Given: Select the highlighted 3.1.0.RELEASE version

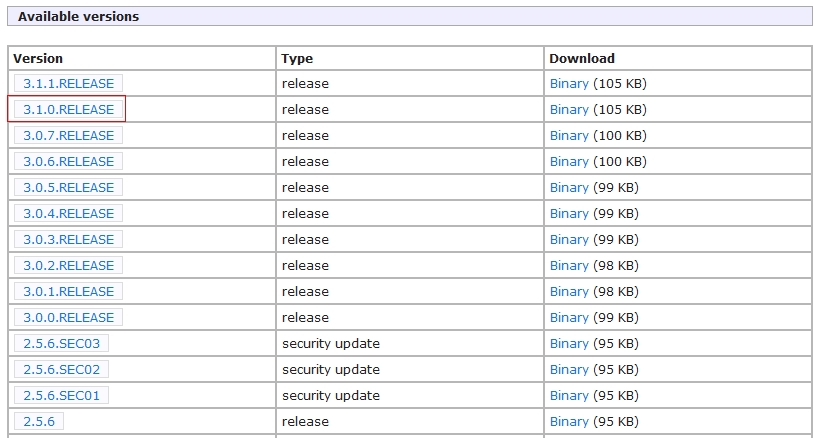Looking at the screenshot, I should 69,110.
